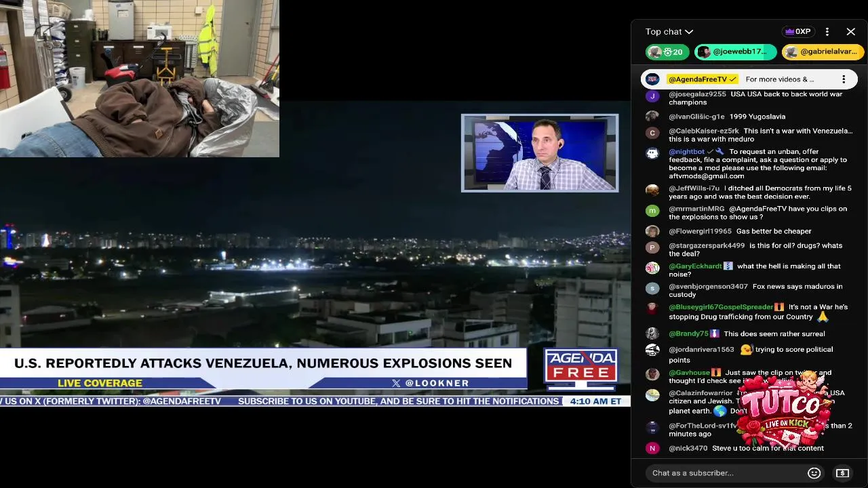Open the Top chat mode dropdown
The height and width of the screenshot is (488, 868).
click(669, 32)
